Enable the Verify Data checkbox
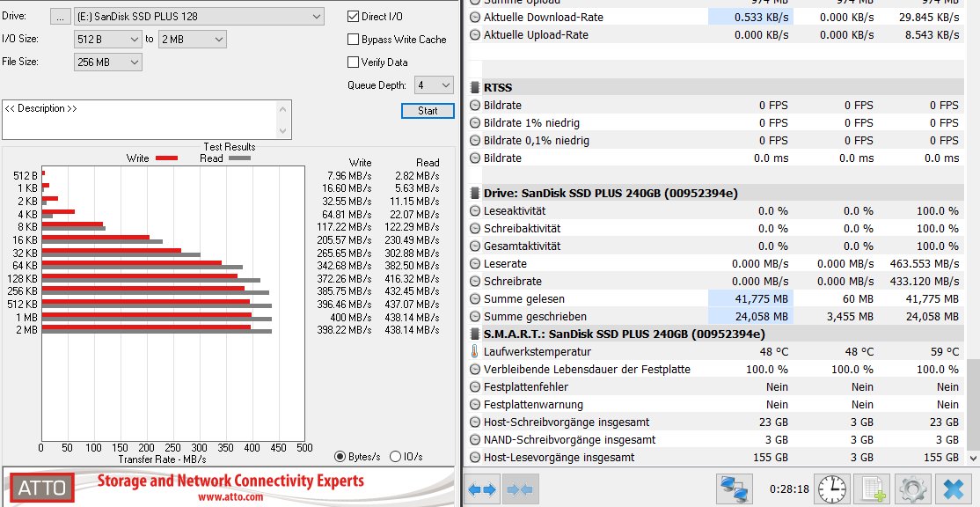 click(x=353, y=62)
